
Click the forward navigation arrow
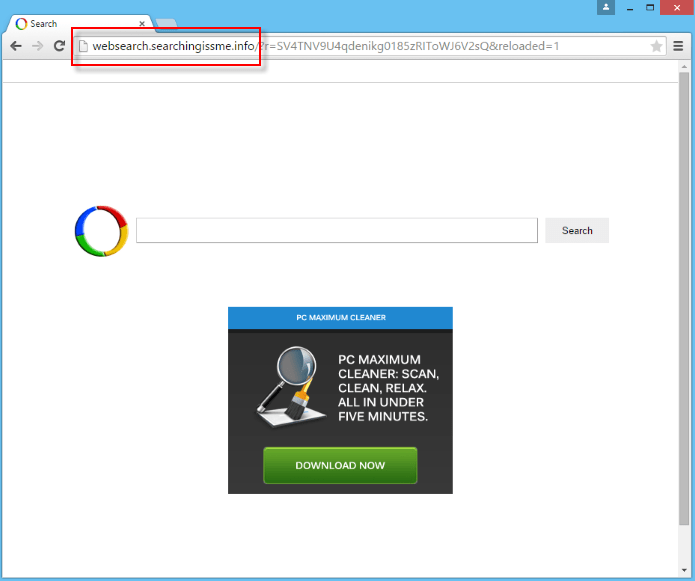pos(38,46)
